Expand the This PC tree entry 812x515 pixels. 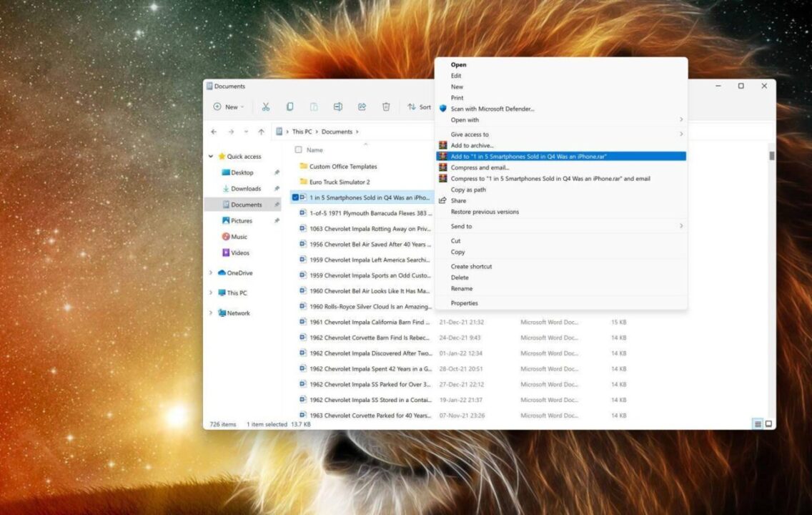tap(210, 293)
